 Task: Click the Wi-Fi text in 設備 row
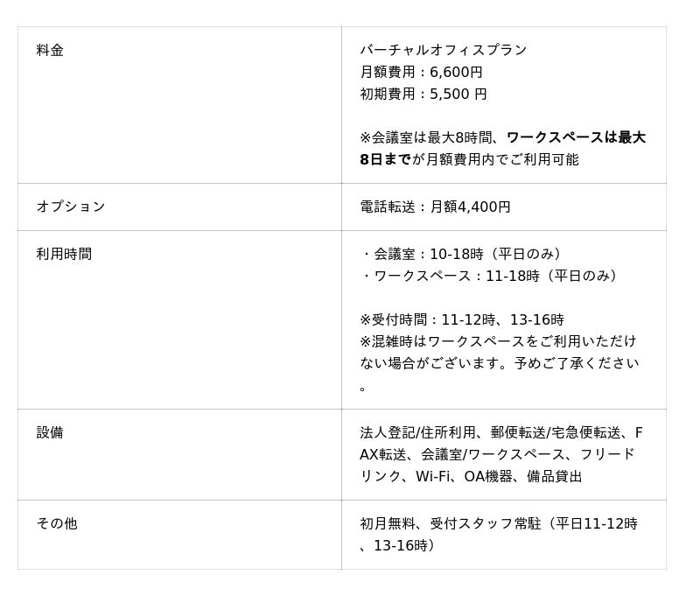click(x=432, y=477)
